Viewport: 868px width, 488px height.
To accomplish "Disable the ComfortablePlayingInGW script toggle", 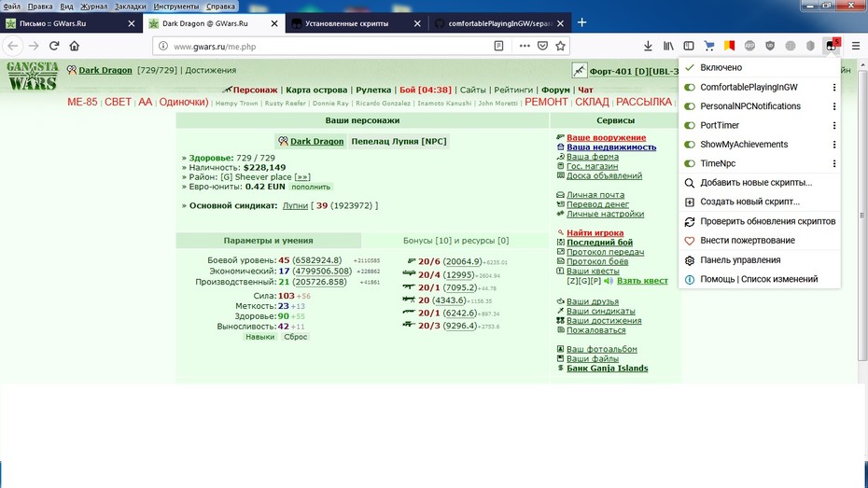I will (x=690, y=87).
